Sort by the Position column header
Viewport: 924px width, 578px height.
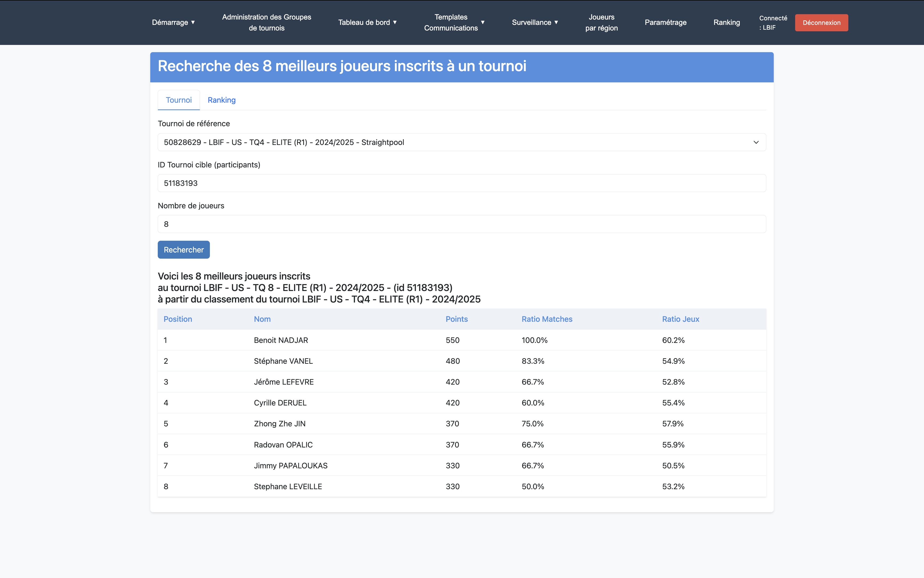(178, 319)
